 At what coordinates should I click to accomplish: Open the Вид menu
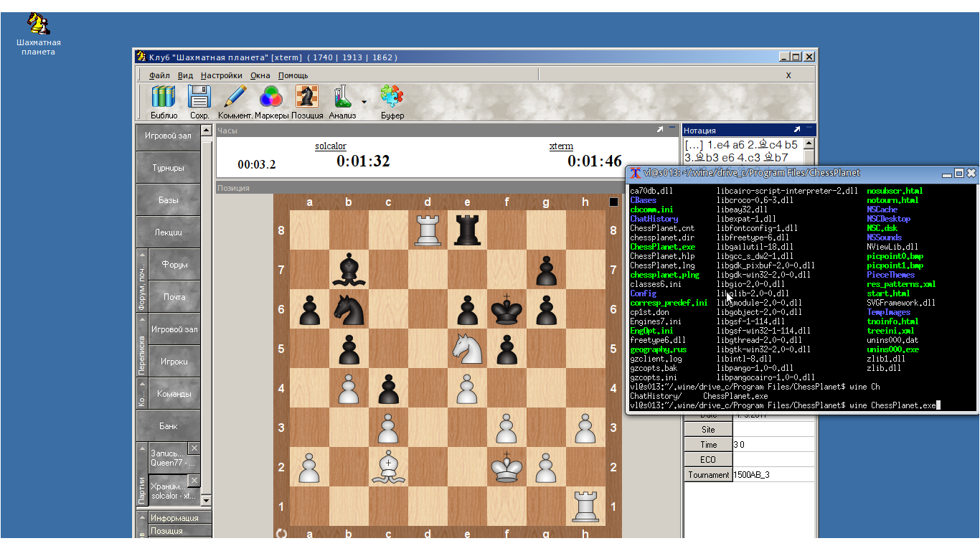[185, 75]
